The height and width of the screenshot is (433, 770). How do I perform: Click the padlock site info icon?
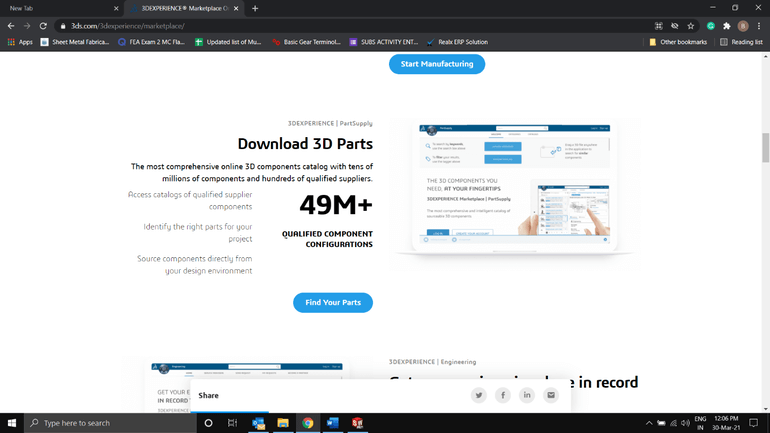click(x=63, y=26)
